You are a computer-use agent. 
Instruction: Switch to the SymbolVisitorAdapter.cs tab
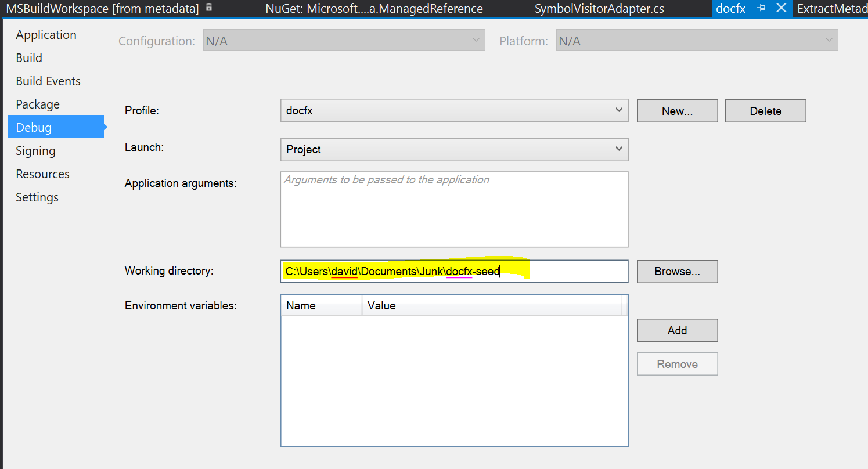(599, 8)
